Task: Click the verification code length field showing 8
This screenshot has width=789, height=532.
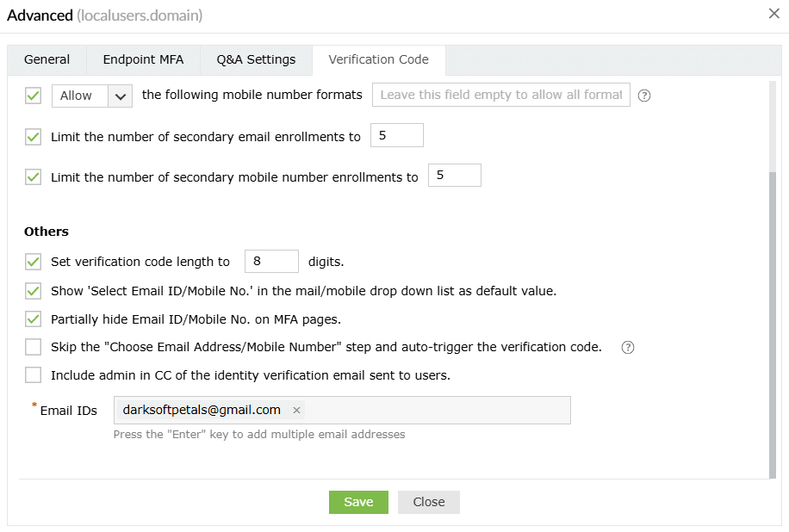Action: click(x=270, y=261)
